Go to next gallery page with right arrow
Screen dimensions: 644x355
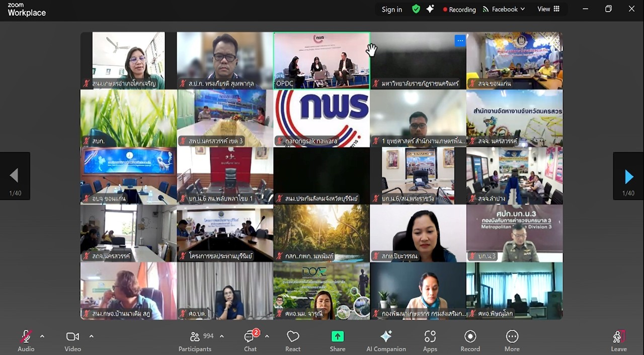[x=628, y=176]
